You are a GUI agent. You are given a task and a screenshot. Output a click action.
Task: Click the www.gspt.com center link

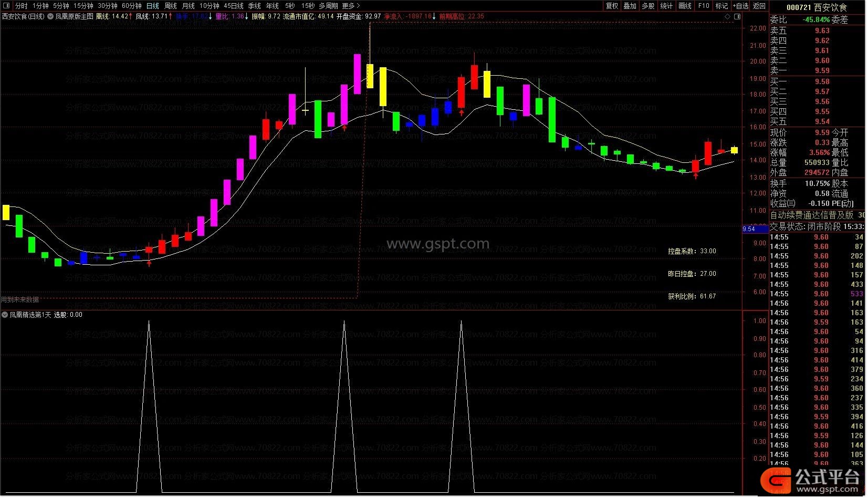tap(438, 244)
